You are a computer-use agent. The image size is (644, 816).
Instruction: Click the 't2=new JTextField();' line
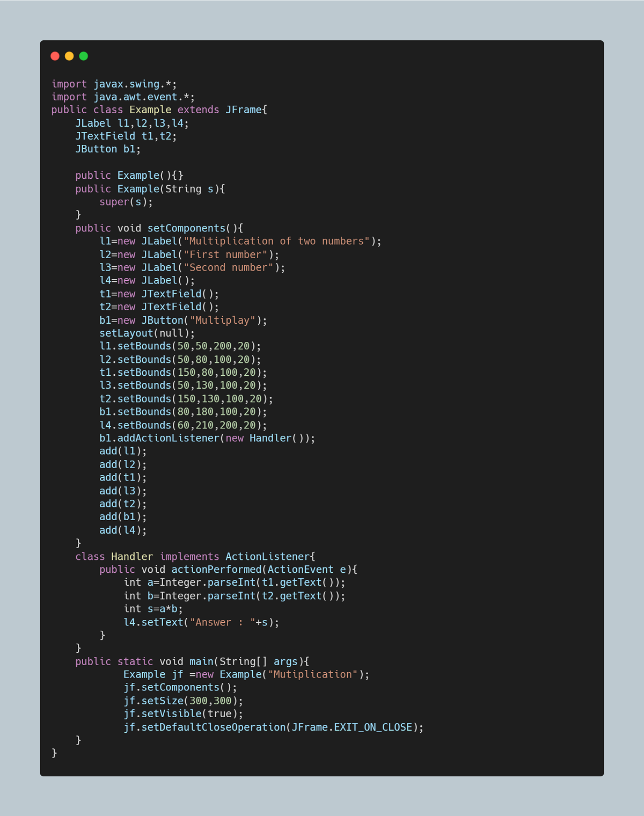[159, 307]
